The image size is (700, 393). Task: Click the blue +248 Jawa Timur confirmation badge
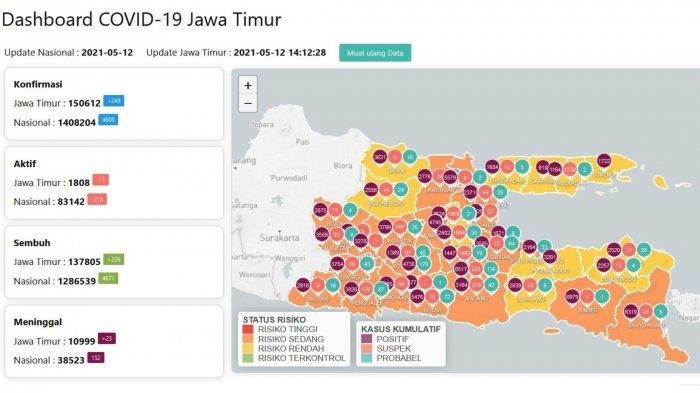click(x=114, y=101)
